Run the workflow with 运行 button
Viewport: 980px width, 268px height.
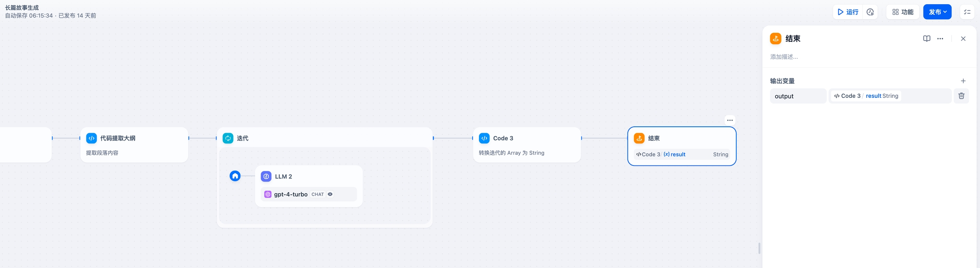point(848,12)
